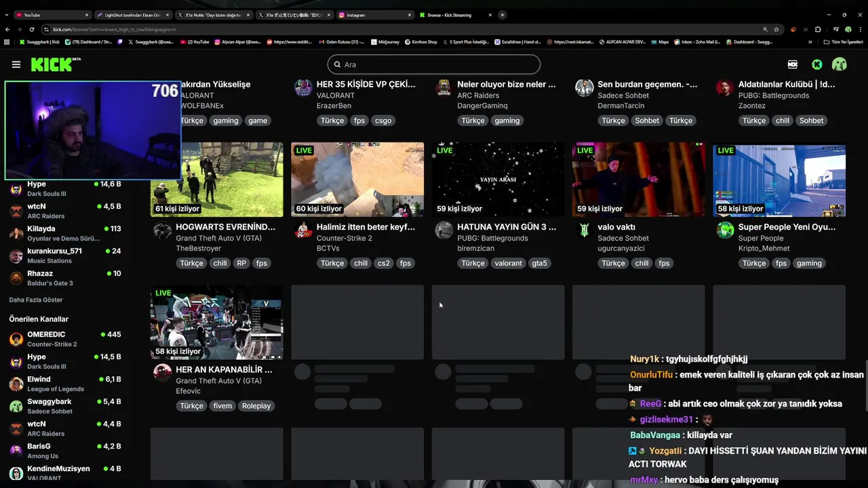The width and height of the screenshot is (868, 488).
Task: Select the Browse - Kick Streaming tab
Action: point(454,15)
